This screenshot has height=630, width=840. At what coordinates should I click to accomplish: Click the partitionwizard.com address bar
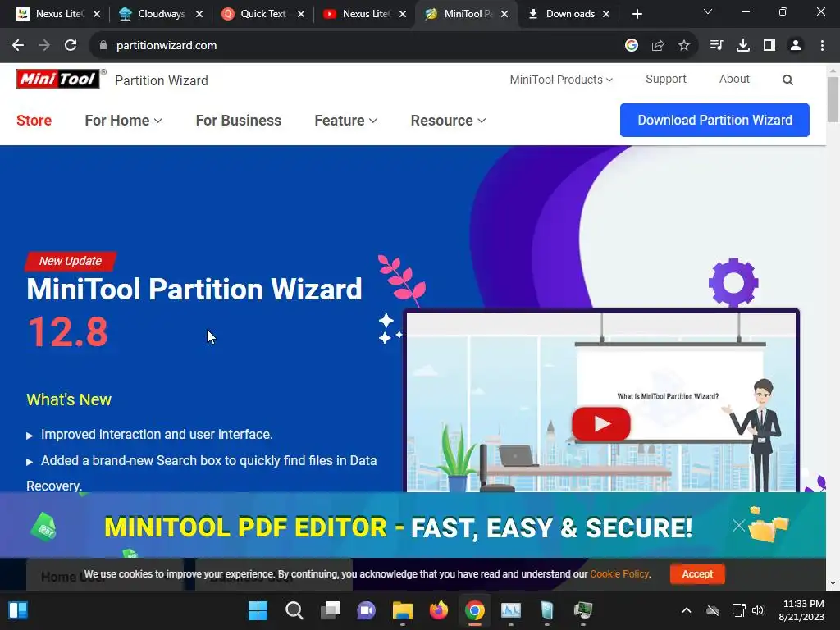point(166,46)
